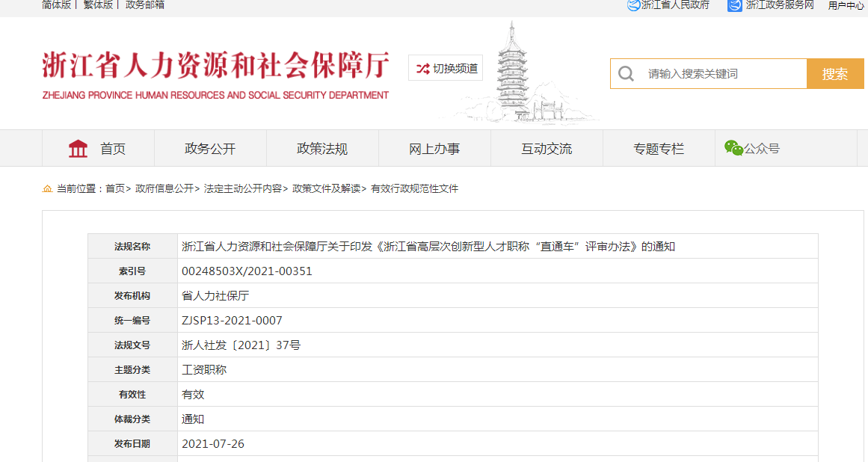The width and height of the screenshot is (868, 462).
Task: Follow the 政府信息公开 breadcrumb link
Action: tap(164, 189)
